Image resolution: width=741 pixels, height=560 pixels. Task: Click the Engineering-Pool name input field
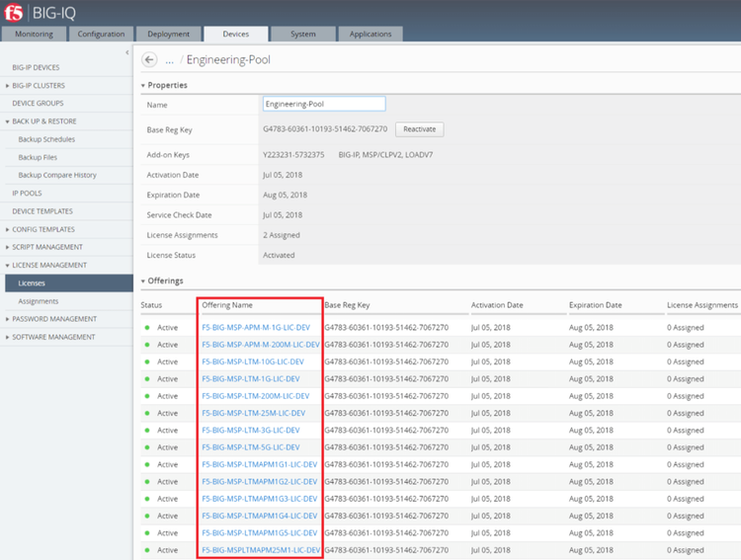coord(324,104)
